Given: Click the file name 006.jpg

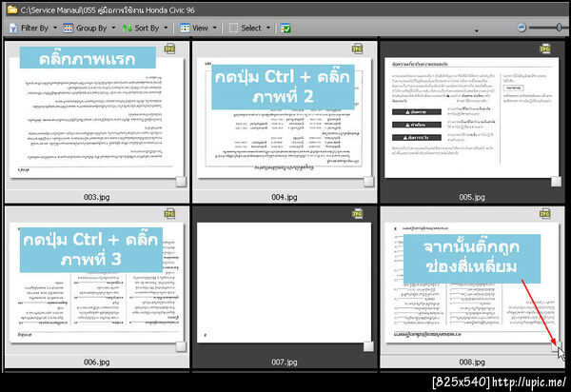Looking at the screenshot, I should coord(96,362).
